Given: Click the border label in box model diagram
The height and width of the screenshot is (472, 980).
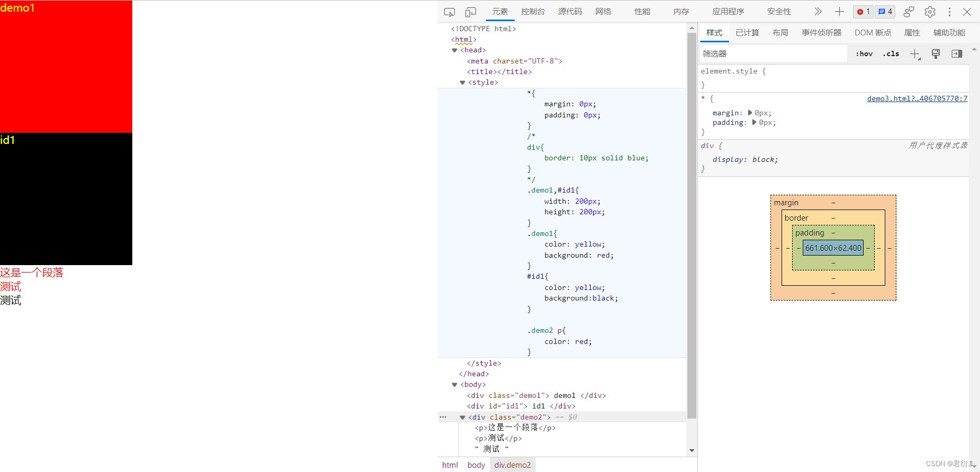Looking at the screenshot, I should click(x=796, y=218).
